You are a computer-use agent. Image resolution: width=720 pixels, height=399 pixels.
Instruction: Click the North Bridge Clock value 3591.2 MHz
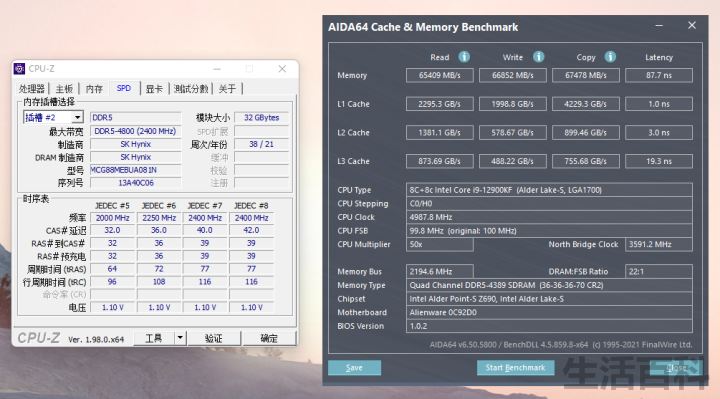coord(659,244)
